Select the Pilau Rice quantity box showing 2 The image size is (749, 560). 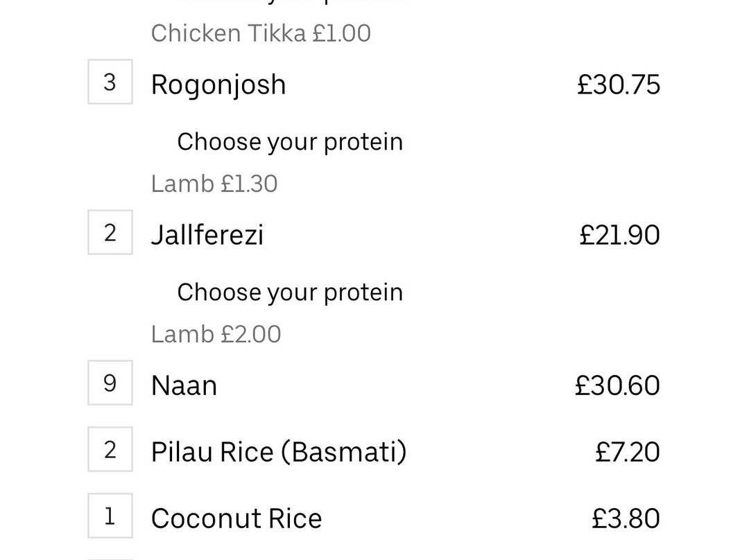(110, 449)
